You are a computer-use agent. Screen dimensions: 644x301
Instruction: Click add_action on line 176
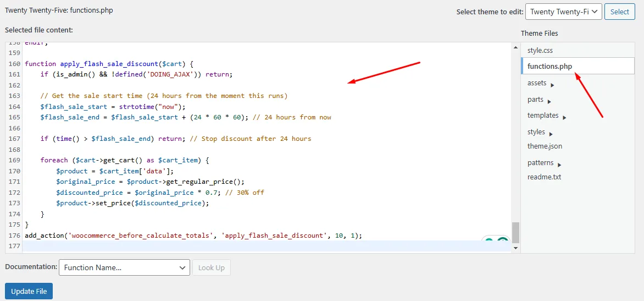[45, 235]
